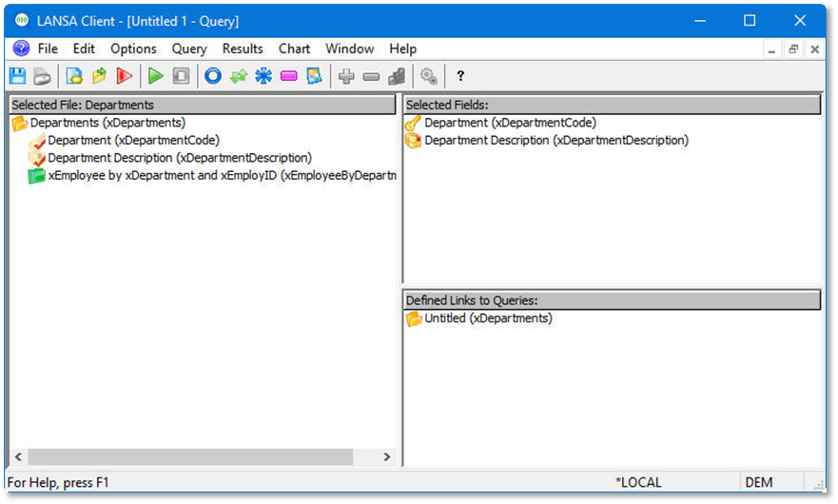The width and height of the screenshot is (838, 504).
Task: Minimize the LANSA Client window
Action: [x=700, y=21]
